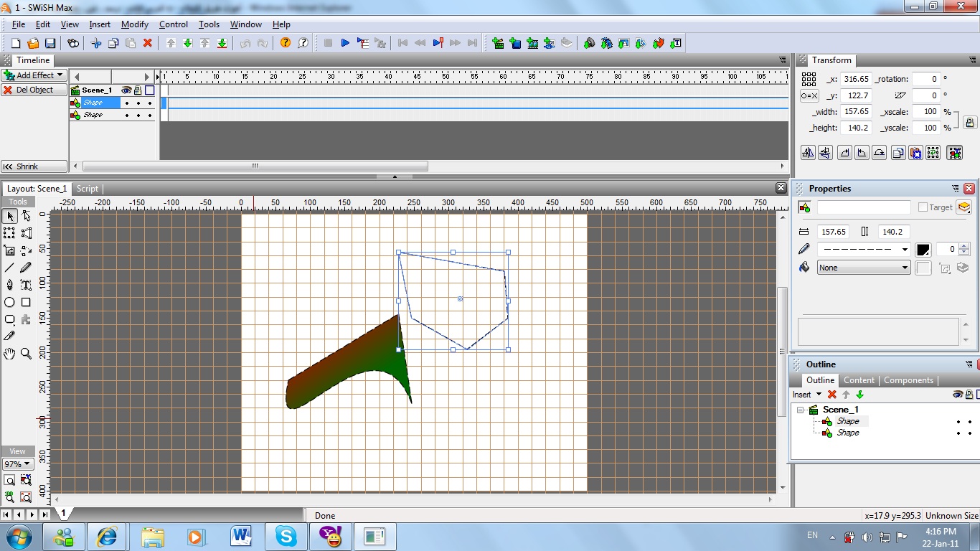Click the Insert Text icon in the toolbar
Viewport: 980px width, 551px height.
676,43
